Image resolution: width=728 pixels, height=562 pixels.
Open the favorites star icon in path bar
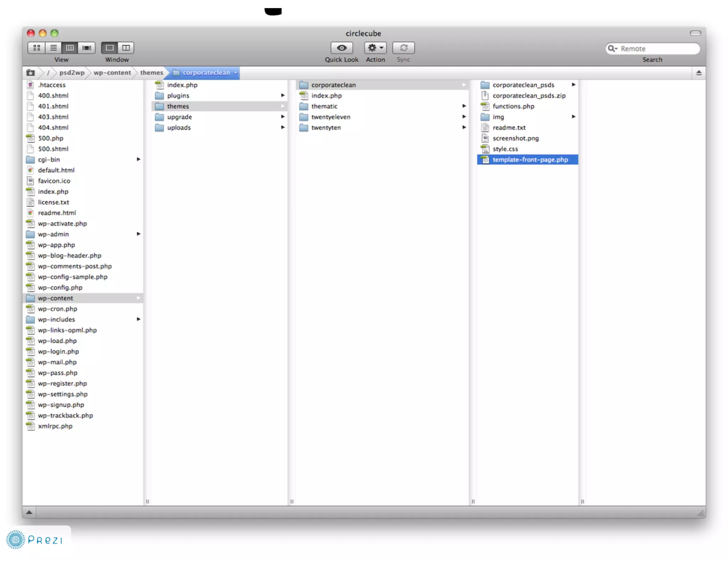point(31,73)
